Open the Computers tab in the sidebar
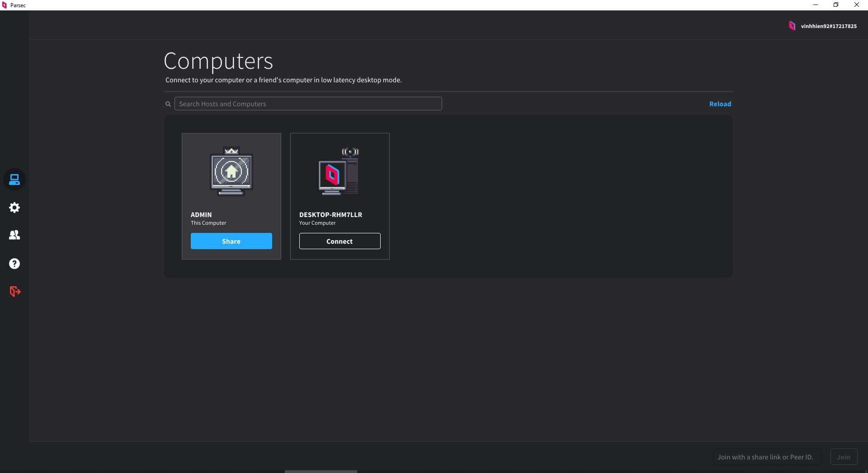868x473 pixels. 14,180
